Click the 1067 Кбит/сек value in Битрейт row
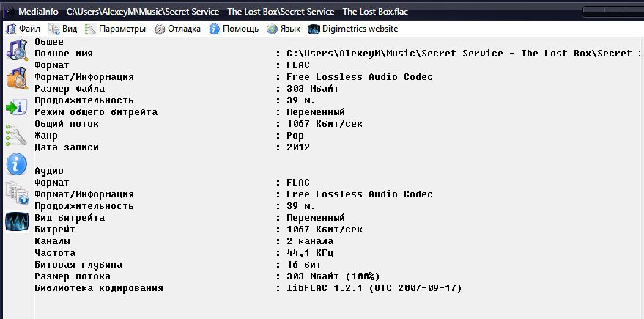Image resolution: width=644 pixels, height=319 pixels. (x=325, y=230)
